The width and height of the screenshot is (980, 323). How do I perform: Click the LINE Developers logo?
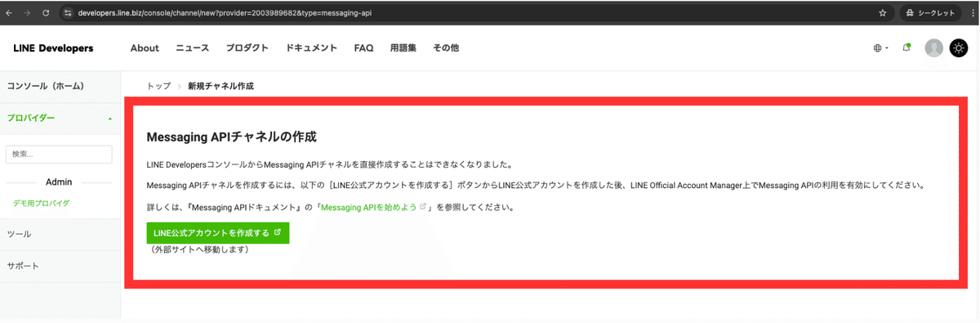tap(53, 48)
